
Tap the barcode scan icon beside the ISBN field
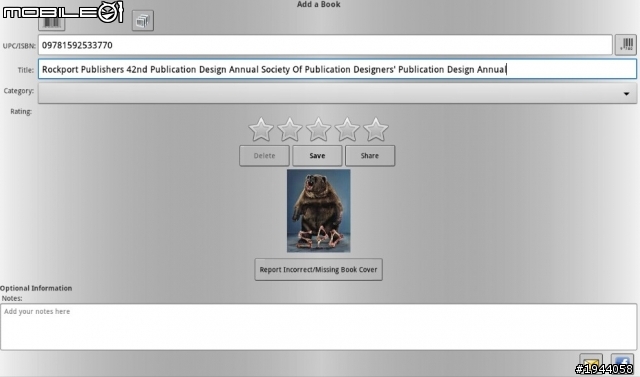coord(626,44)
